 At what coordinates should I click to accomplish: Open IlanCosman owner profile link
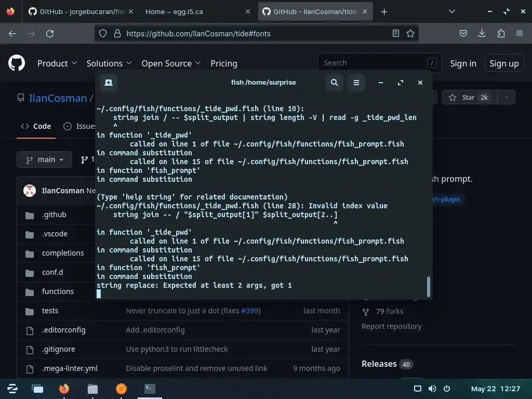pyautogui.click(x=58, y=98)
